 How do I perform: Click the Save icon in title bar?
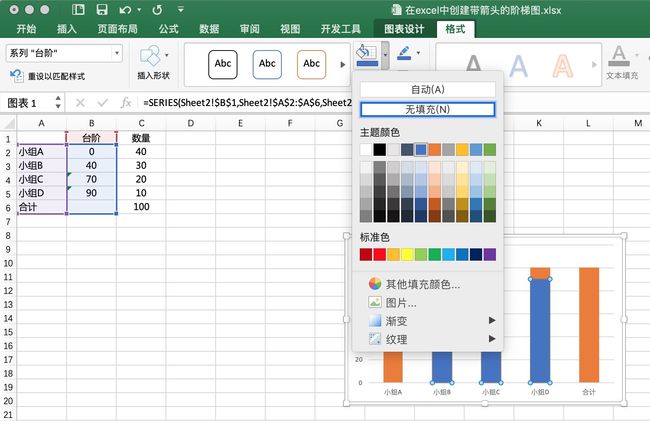tap(102, 10)
